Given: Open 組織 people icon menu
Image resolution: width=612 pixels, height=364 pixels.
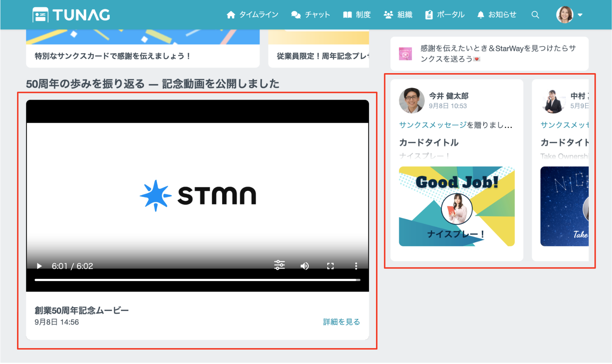Looking at the screenshot, I should pyautogui.click(x=398, y=15).
